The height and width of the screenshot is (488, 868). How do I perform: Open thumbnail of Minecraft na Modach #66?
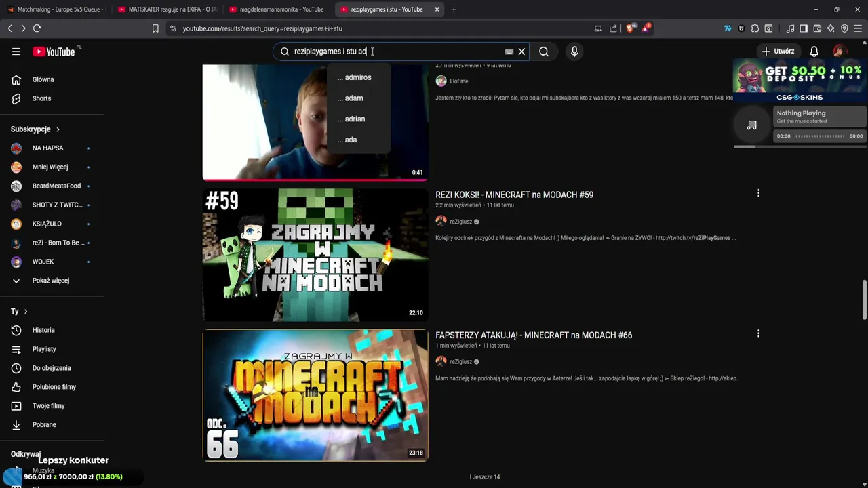coord(315,395)
